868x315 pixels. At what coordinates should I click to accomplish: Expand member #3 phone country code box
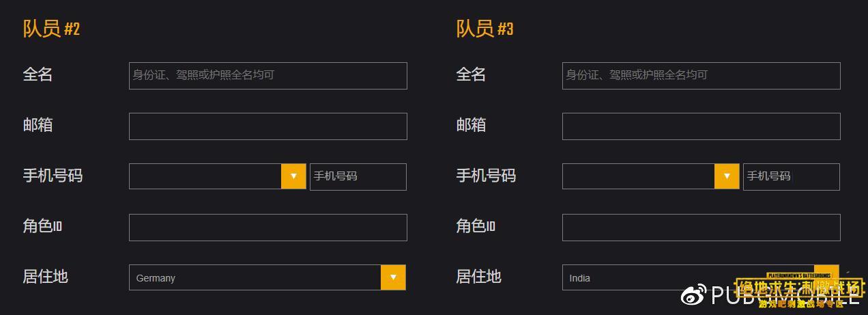[651, 176]
